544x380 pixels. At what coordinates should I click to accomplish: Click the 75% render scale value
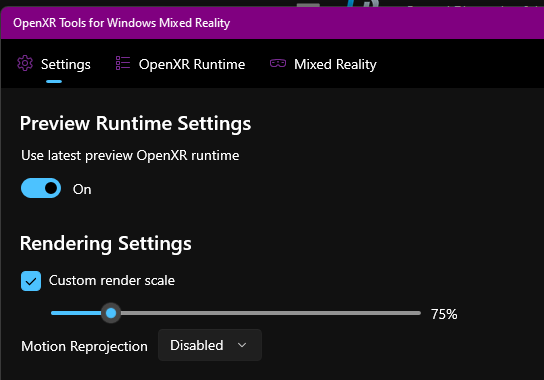point(444,314)
